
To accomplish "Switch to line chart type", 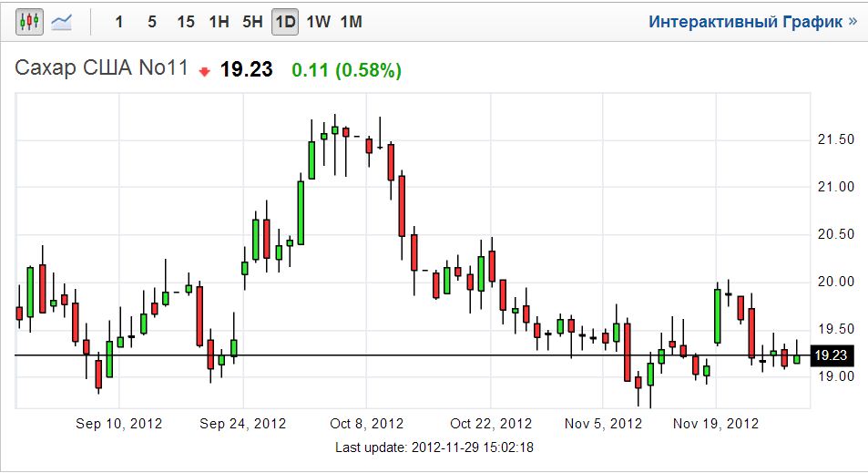I will [61, 22].
